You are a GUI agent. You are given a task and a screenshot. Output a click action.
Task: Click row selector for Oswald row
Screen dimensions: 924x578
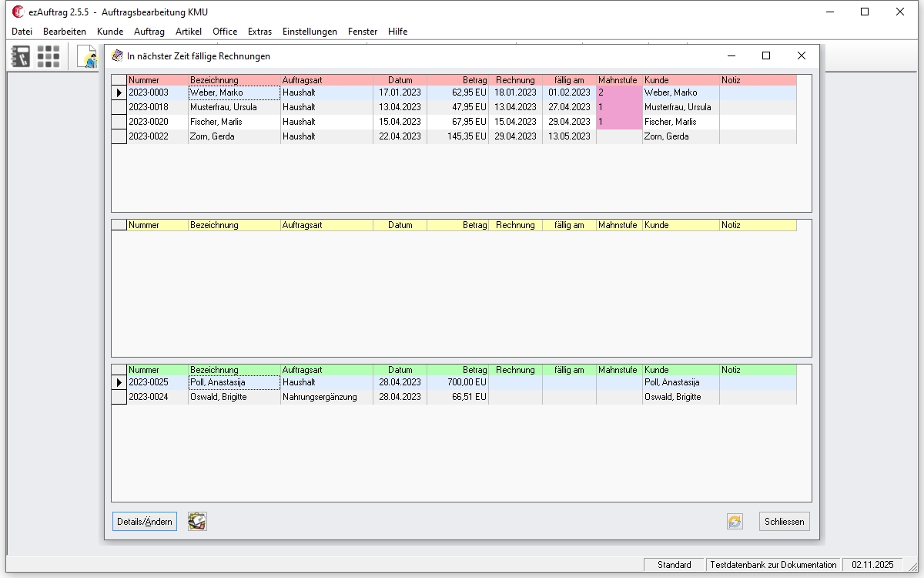tap(119, 397)
